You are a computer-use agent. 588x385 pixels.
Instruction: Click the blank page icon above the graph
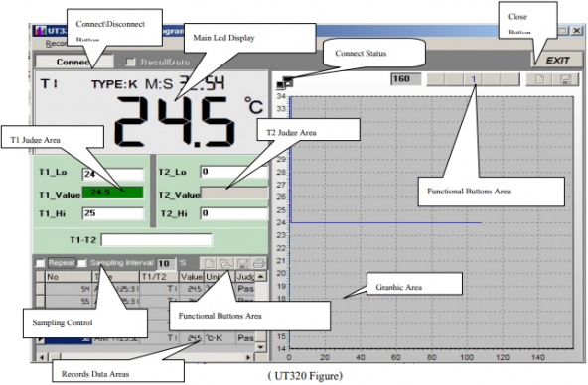pos(539,79)
